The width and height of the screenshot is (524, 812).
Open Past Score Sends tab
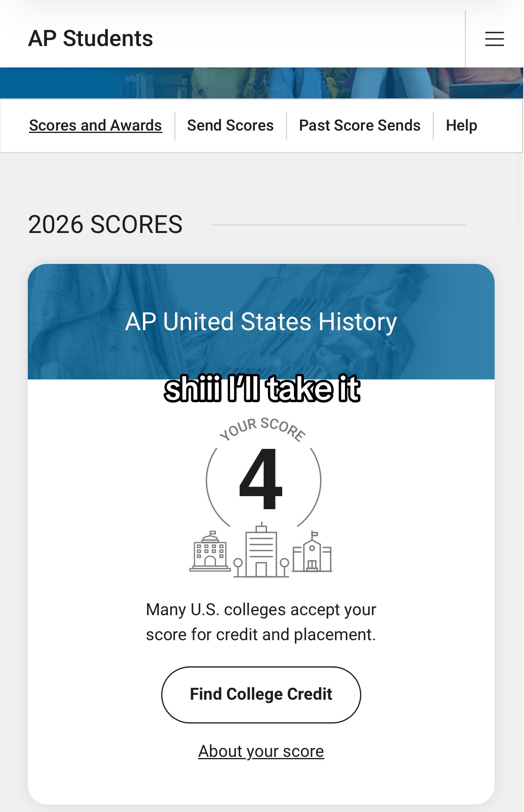[360, 125]
